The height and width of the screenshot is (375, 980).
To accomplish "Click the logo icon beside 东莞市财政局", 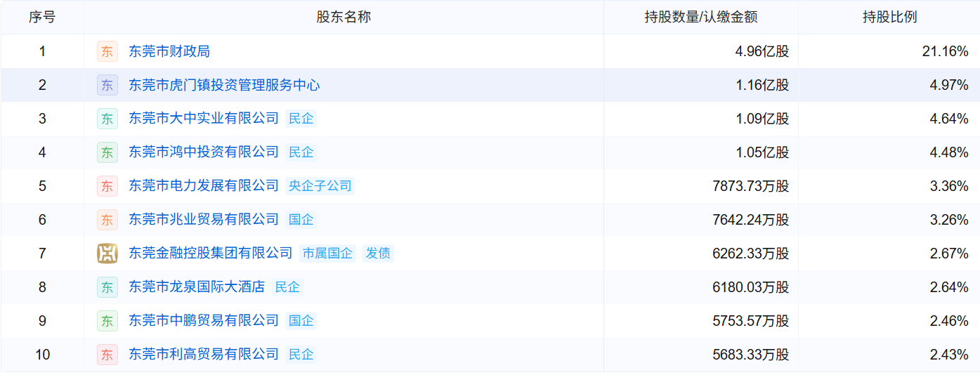I will [x=107, y=51].
